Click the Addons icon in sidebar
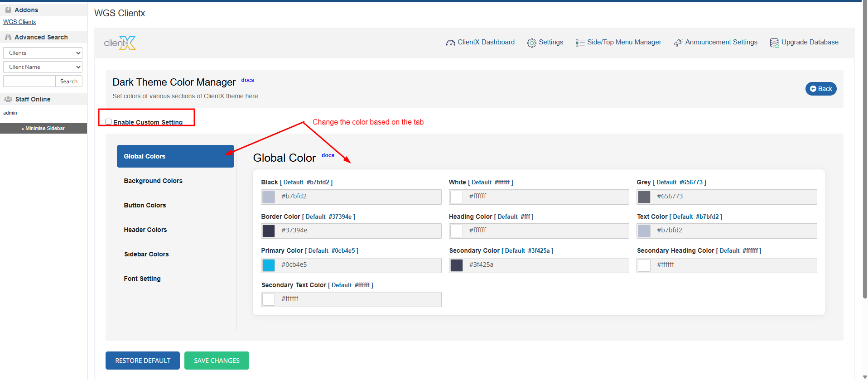Viewport: 868px width, 380px height. tap(8, 10)
